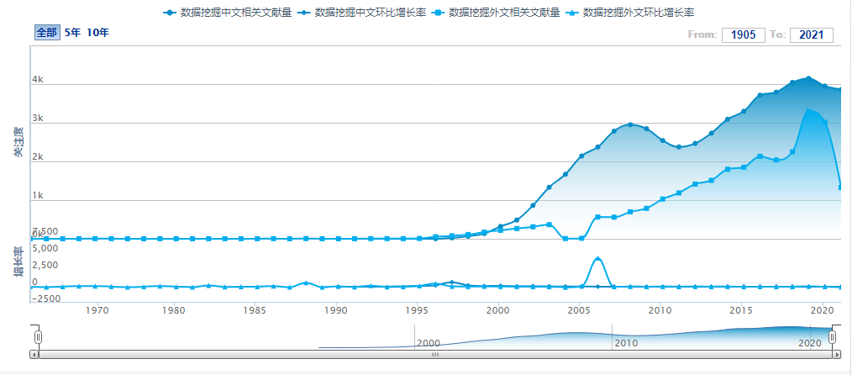Toggle legend 数据挖掘外文环比增长率 series
Image resolution: width=868 pixels, height=375 pixels.
click(x=630, y=12)
